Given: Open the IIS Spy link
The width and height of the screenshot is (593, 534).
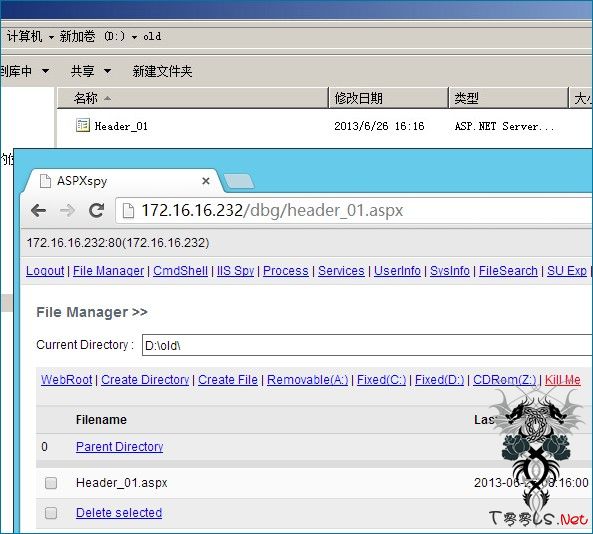Looking at the screenshot, I should pyautogui.click(x=235, y=271).
